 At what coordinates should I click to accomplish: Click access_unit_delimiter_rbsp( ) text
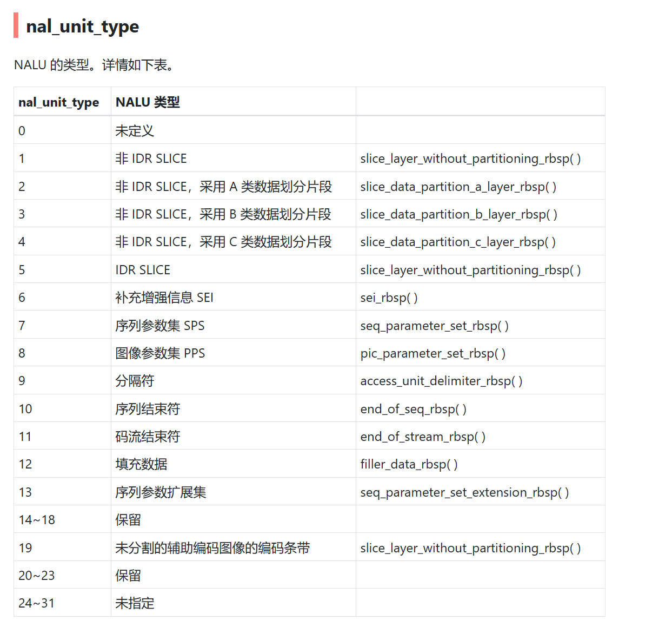(x=441, y=381)
